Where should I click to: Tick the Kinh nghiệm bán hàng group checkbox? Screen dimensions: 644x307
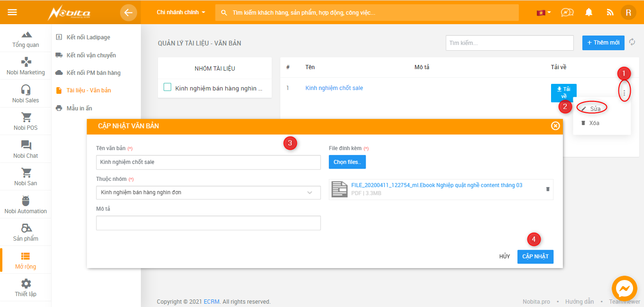tap(167, 87)
